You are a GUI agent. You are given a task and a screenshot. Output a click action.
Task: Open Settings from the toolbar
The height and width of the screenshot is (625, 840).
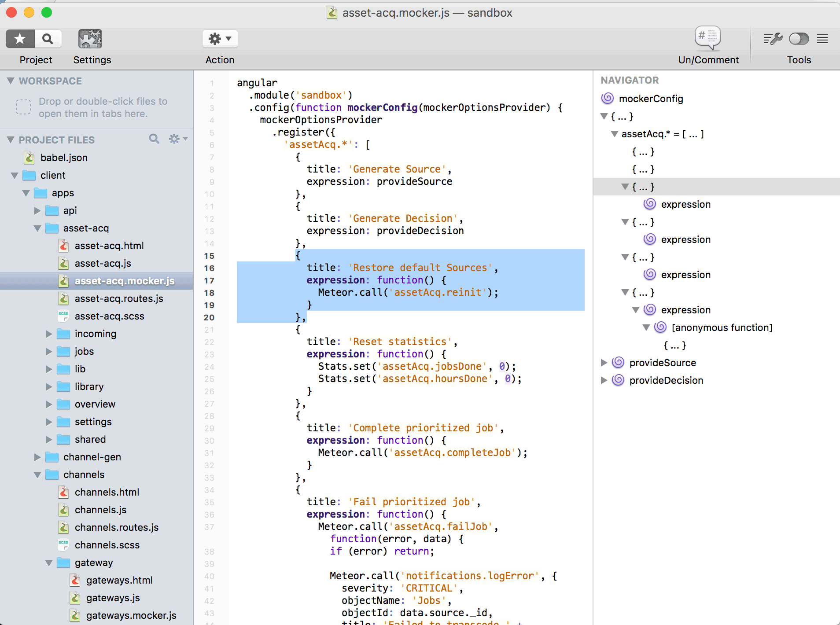(90, 39)
